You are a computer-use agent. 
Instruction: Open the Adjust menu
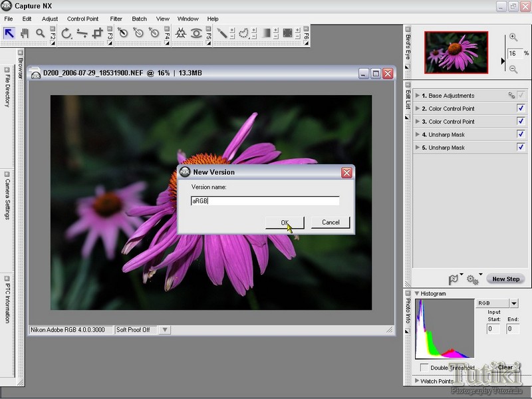[x=50, y=19]
